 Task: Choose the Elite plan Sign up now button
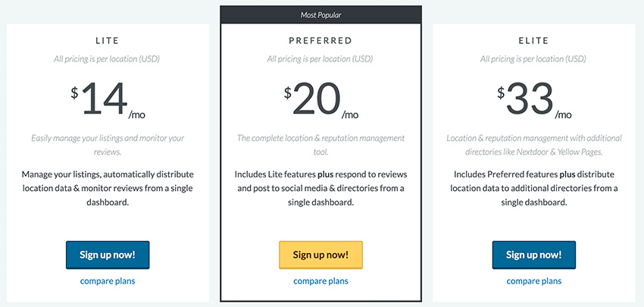534,255
